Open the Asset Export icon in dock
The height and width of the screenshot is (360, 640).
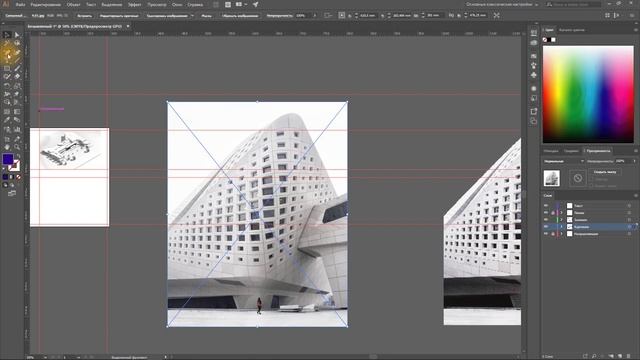click(x=534, y=111)
